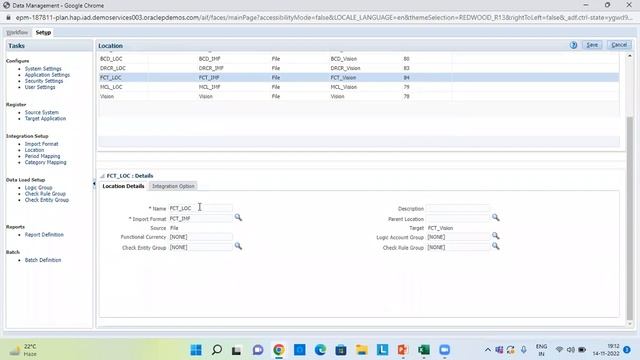The height and width of the screenshot is (360, 640).
Task: Select the MCL_LOC row
Action: coord(359,87)
